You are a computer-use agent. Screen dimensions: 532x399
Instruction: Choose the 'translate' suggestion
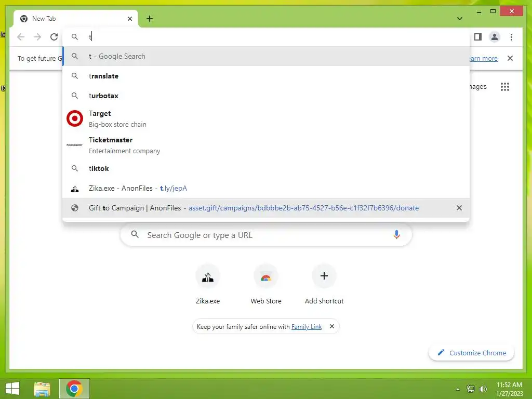[x=266, y=76]
